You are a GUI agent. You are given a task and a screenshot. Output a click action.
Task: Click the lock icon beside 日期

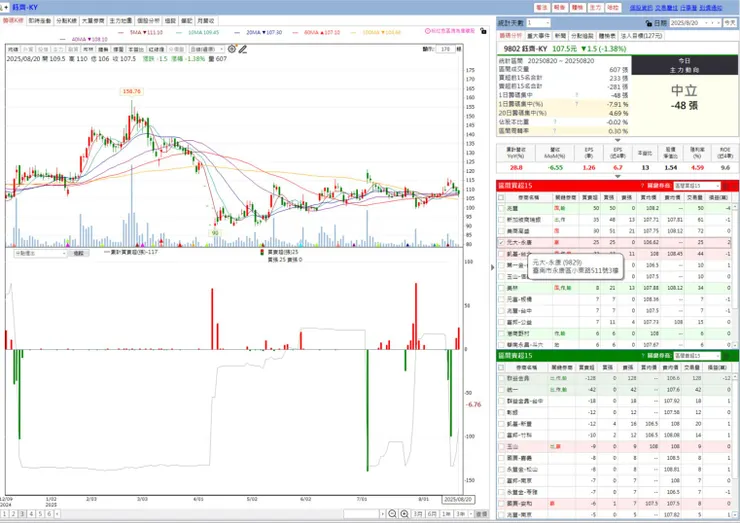pos(649,23)
